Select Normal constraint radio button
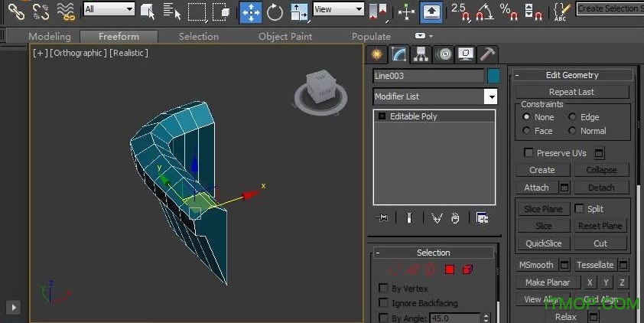Screen dimensions: 644x323 (572, 131)
